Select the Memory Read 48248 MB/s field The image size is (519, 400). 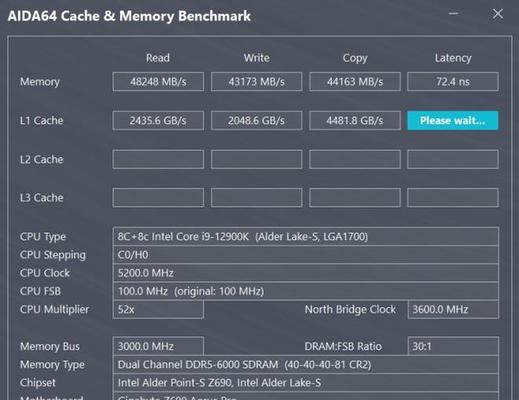point(158,82)
